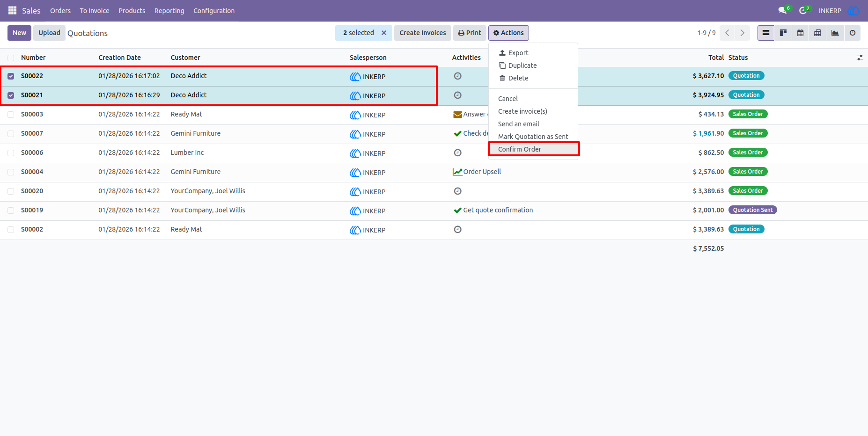Screen dimensions: 868x436
Task: Open the To Invoice menu
Action: [x=95, y=10]
